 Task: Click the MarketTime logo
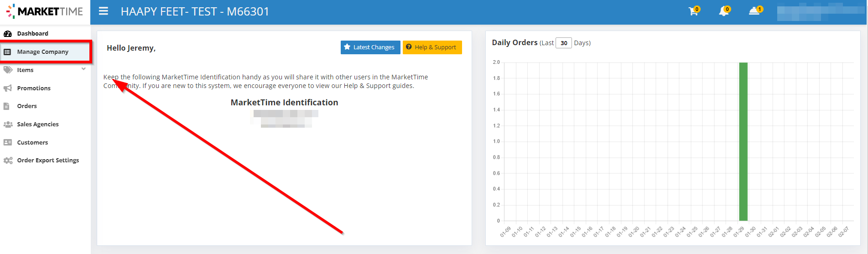[45, 11]
